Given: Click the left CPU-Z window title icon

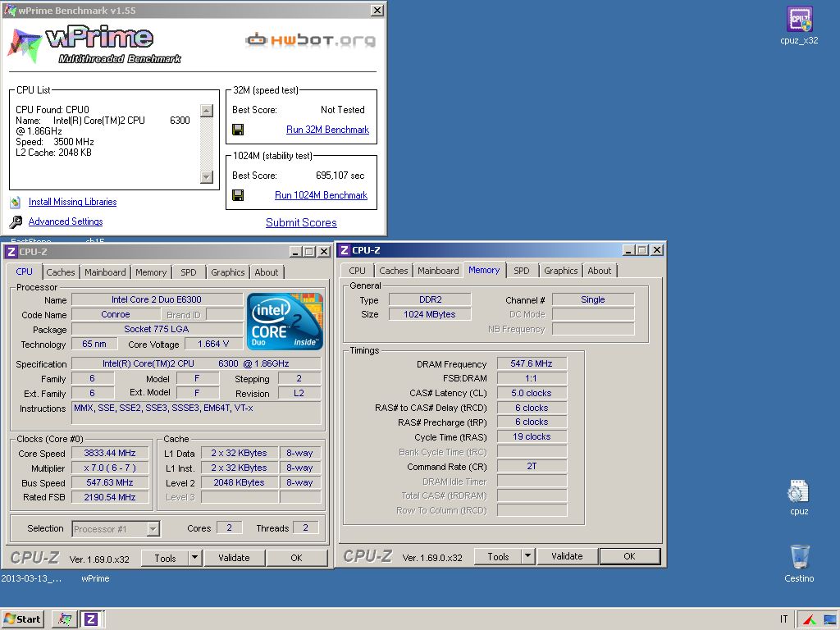Looking at the screenshot, I should click(x=11, y=252).
